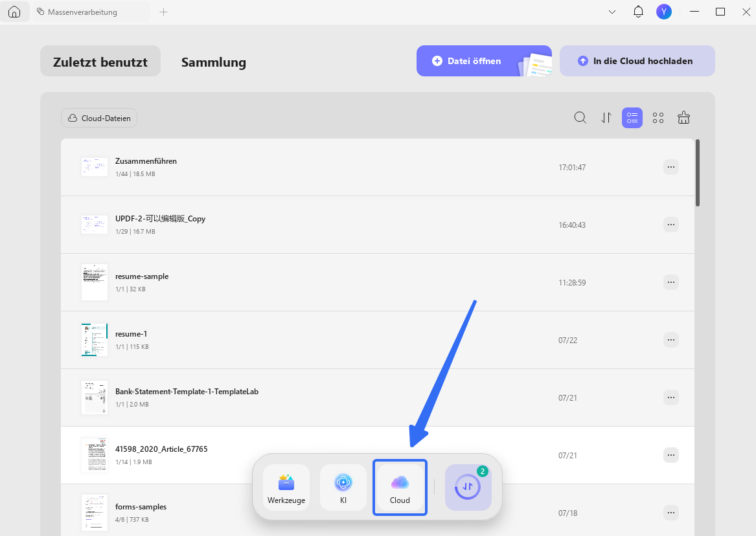Screen dimensions: 756x536
Task: Open the sort order arrows icon
Action: click(606, 118)
